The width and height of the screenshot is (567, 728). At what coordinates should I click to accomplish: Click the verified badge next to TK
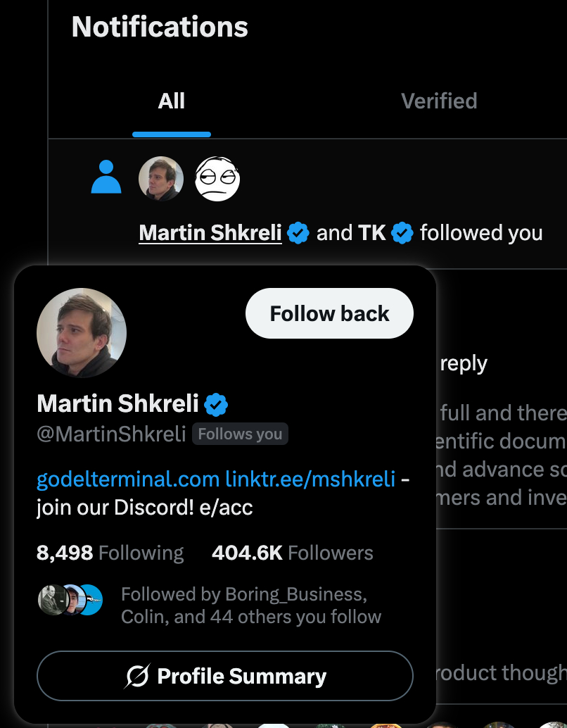402,232
